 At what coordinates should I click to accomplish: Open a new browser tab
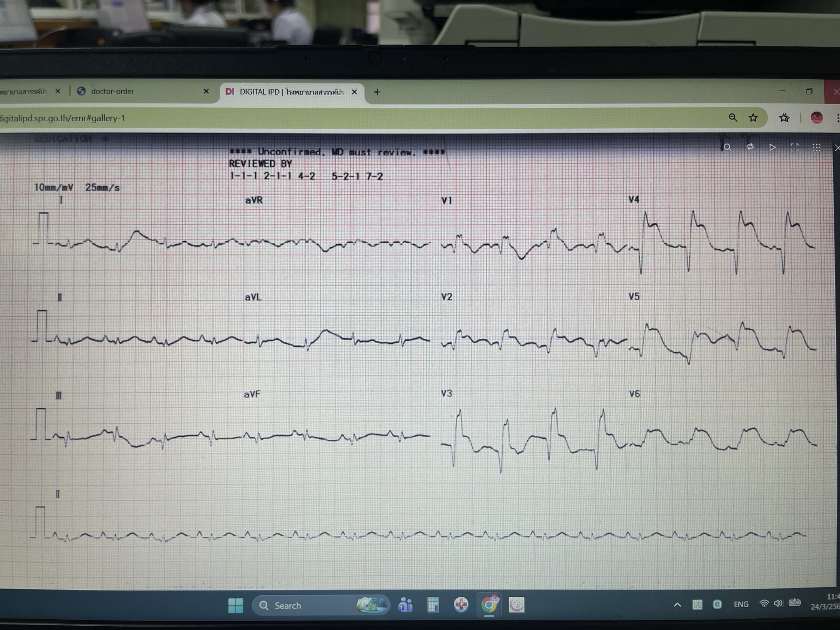(377, 92)
